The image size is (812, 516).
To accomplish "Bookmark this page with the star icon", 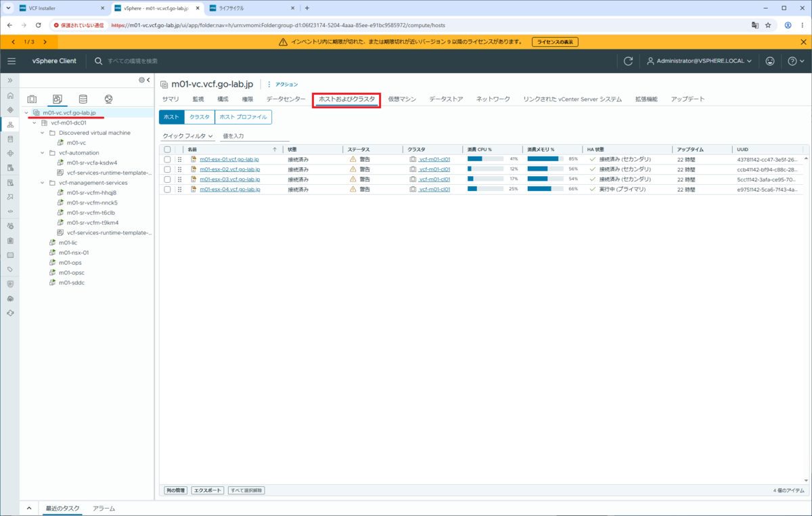I will click(769, 25).
